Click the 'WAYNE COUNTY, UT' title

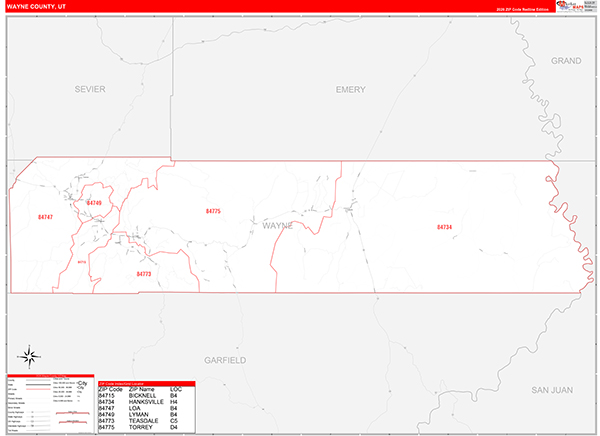(x=36, y=7)
